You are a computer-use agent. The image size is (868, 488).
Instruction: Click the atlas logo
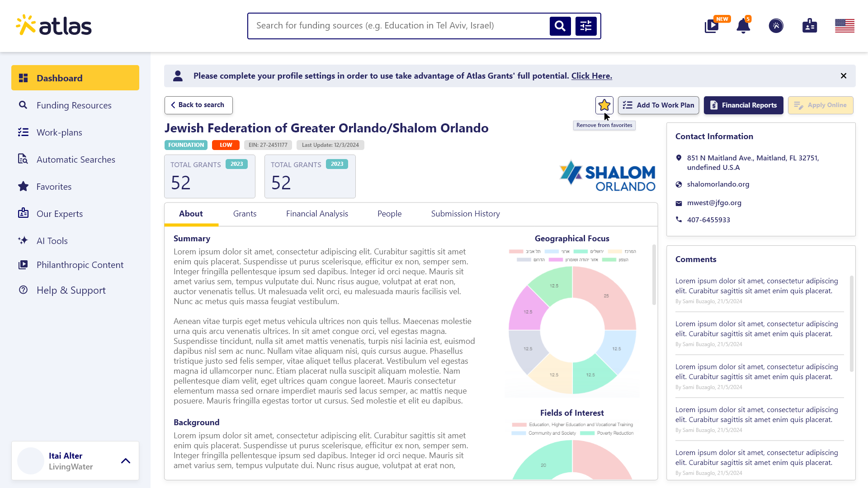click(54, 25)
